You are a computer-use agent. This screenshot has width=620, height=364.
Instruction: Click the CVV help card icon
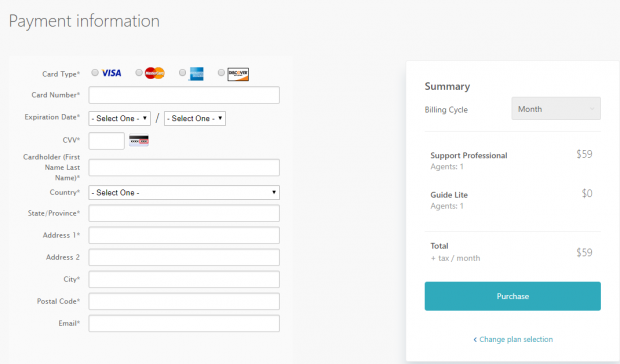tap(139, 141)
